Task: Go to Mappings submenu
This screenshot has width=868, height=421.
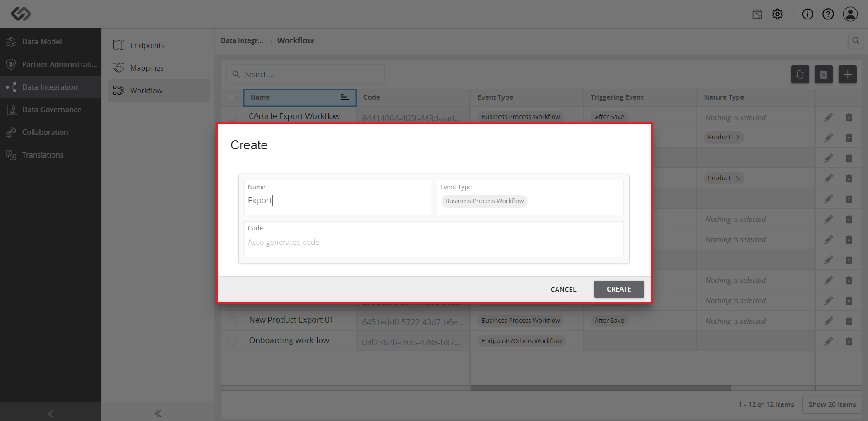Action: (x=158, y=68)
